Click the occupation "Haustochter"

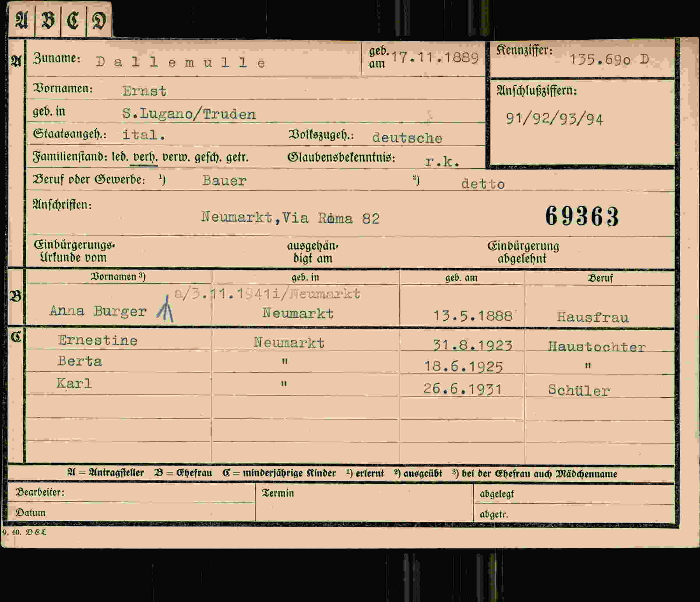pyautogui.click(x=596, y=347)
